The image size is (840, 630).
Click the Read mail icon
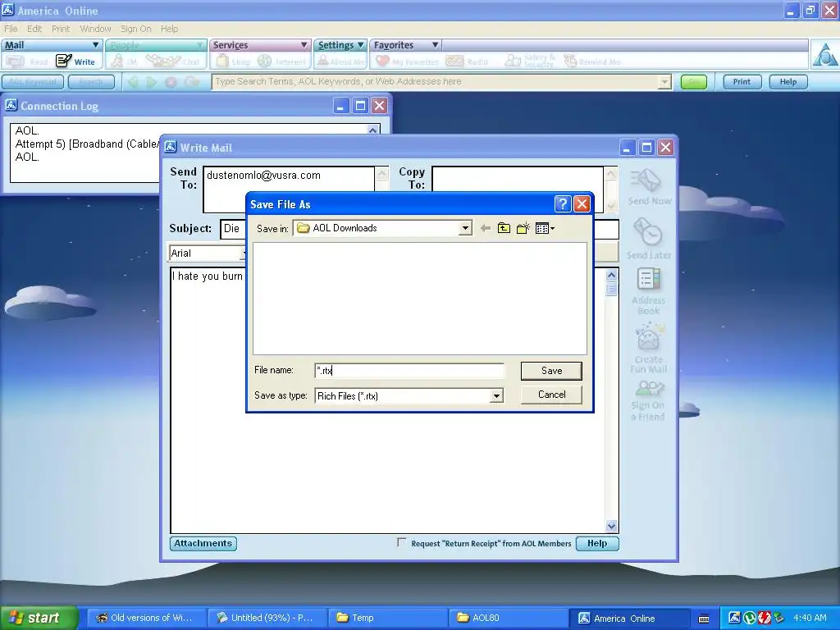15,62
